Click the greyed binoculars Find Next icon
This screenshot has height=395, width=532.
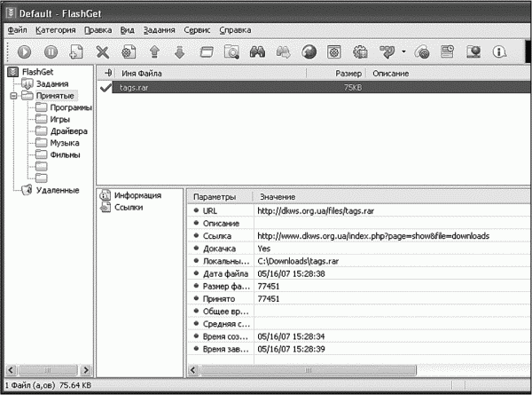click(x=284, y=52)
